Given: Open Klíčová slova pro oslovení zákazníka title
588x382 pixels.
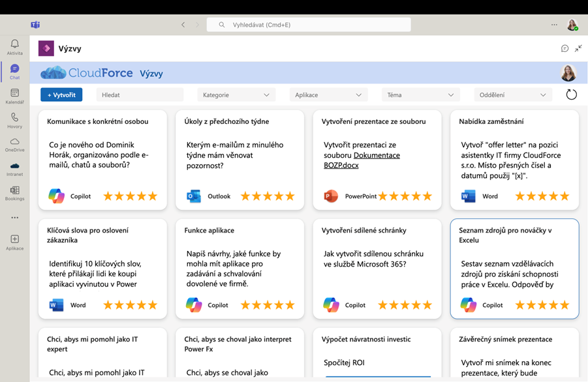Looking at the screenshot, I should (87, 235).
